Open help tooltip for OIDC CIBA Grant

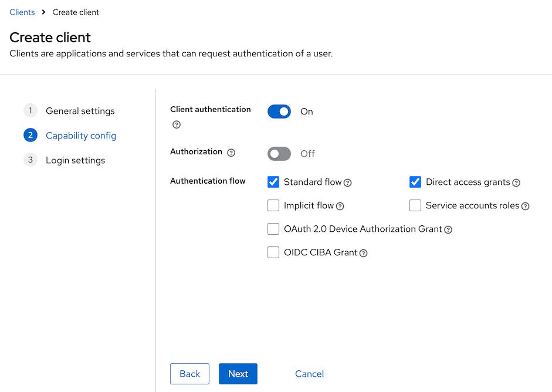(364, 253)
